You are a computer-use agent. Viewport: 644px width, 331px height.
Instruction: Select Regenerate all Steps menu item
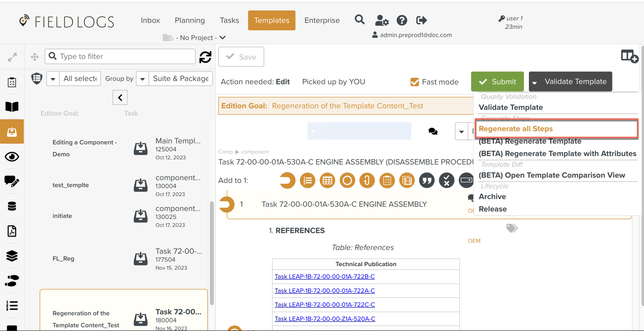point(515,129)
